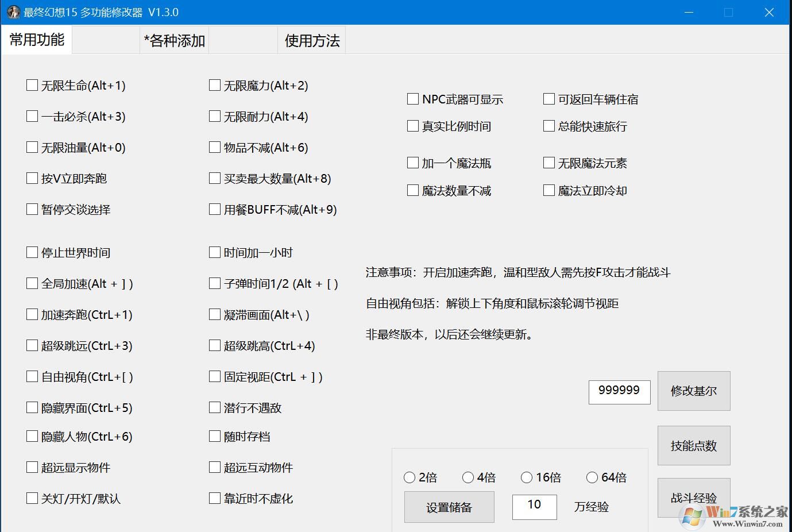Select the 常用功能 tab
Image resolution: width=792 pixels, height=532 pixels.
click(36, 40)
